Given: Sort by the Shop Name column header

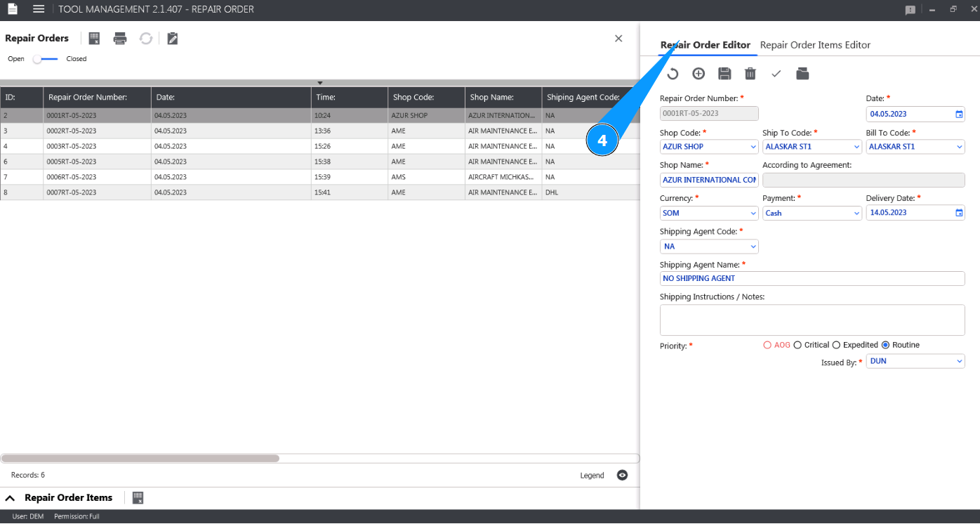Looking at the screenshot, I should [x=503, y=98].
